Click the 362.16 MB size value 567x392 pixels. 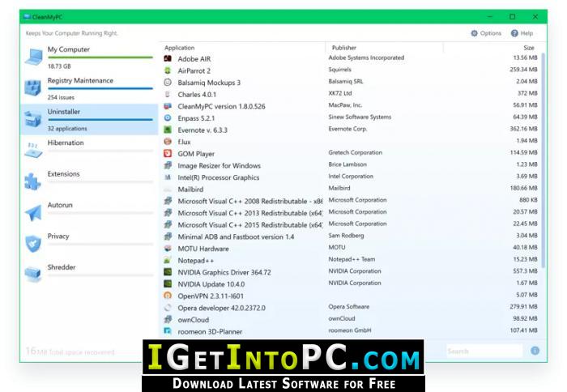click(523, 129)
